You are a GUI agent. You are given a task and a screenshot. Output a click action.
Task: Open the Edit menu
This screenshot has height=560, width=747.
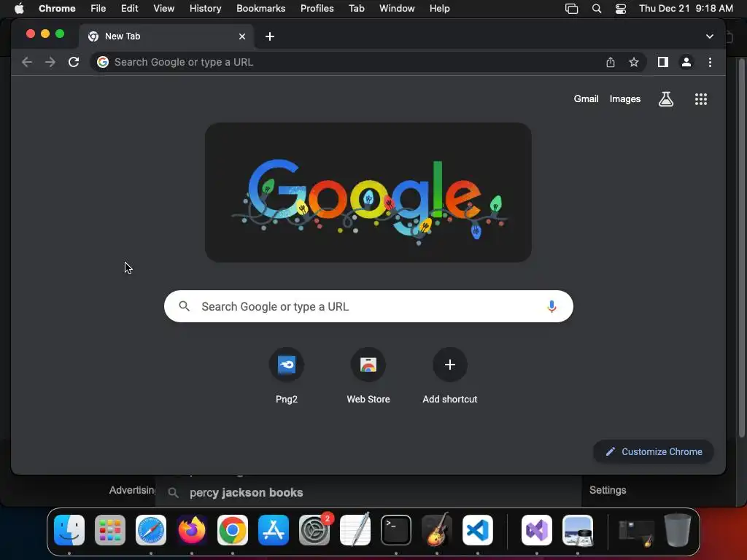point(129,8)
